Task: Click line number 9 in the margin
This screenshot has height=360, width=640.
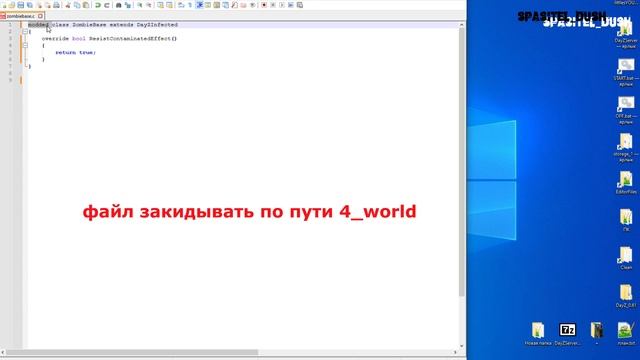Action: 10,80
